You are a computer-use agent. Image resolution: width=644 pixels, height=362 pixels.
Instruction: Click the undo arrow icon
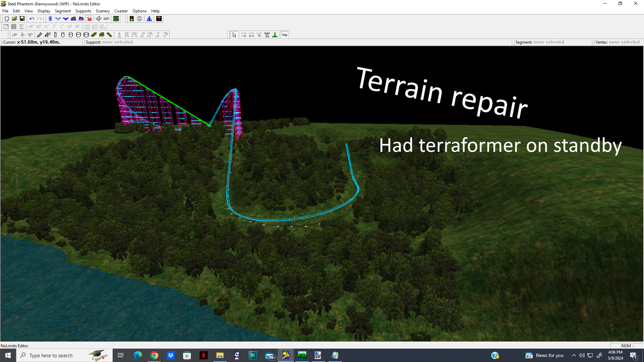32,19
